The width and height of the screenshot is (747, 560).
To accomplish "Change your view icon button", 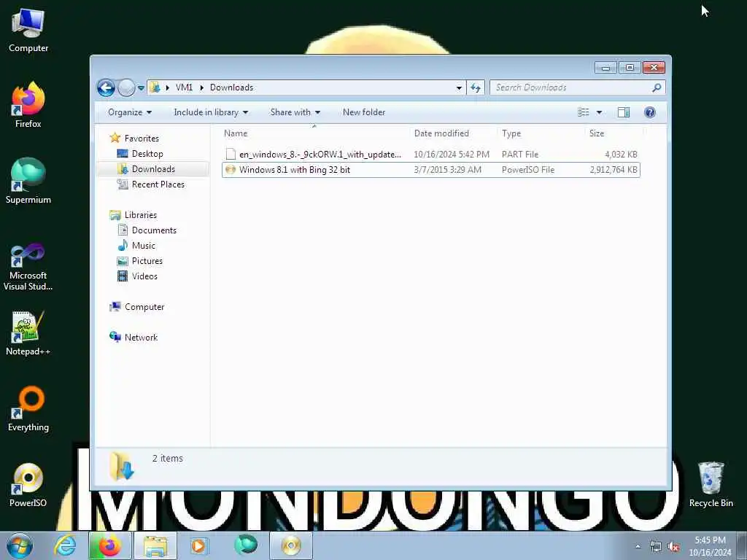I will (584, 112).
